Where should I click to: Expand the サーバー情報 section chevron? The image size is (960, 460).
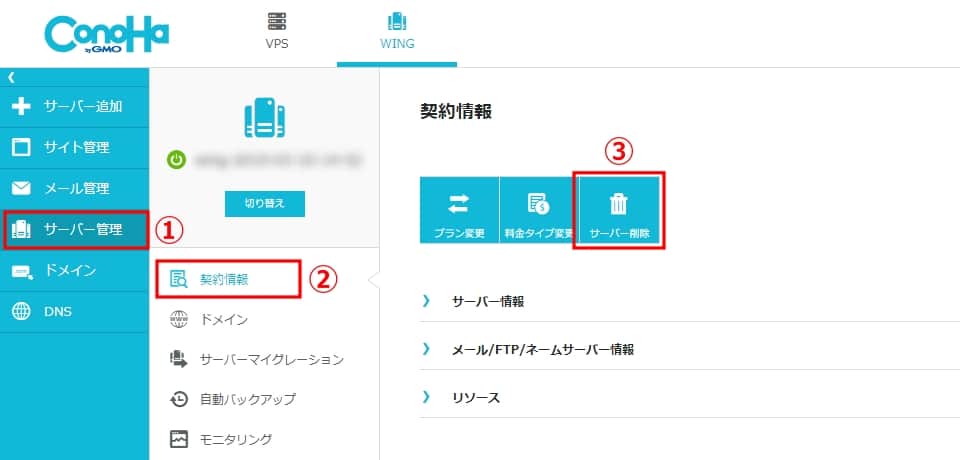point(426,301)
